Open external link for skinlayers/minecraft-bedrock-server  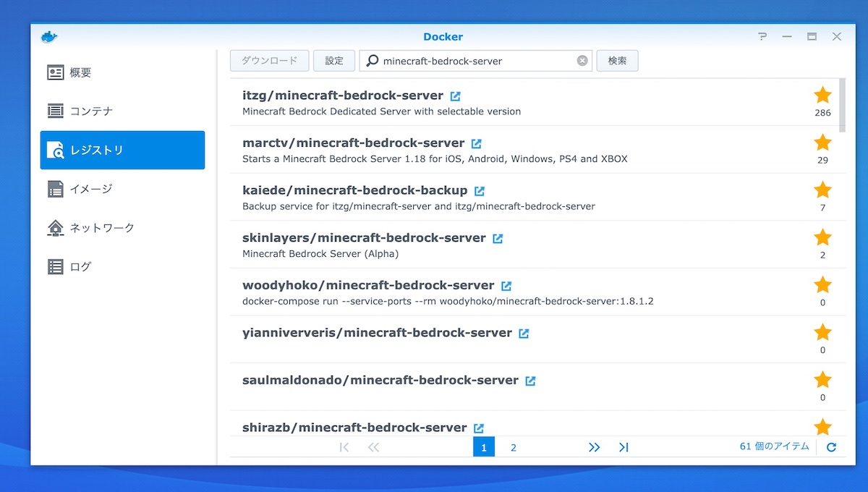coord(498,238)
